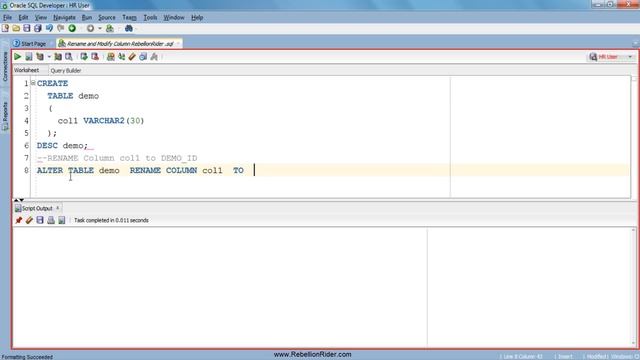
Task: Click the green Back navigation icon
Action: 72,28
